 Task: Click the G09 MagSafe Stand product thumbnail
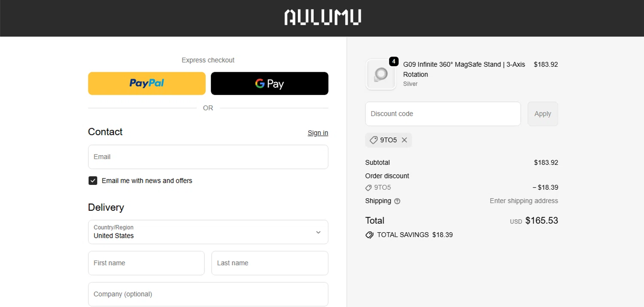pos(381,74)
